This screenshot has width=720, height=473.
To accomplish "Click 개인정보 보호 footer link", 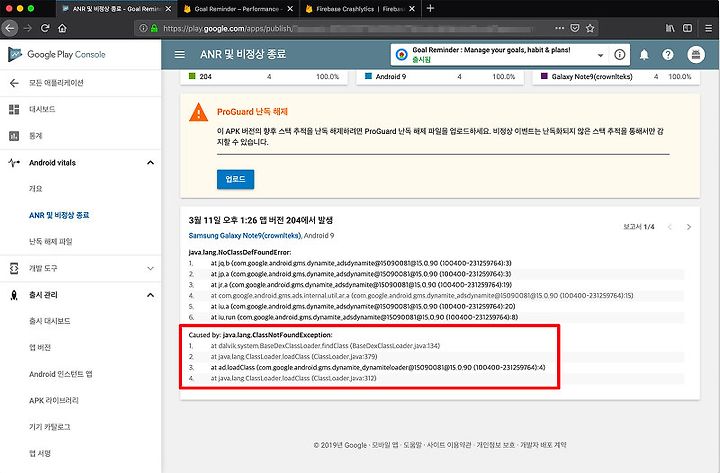I will click(x=495, y=445).
